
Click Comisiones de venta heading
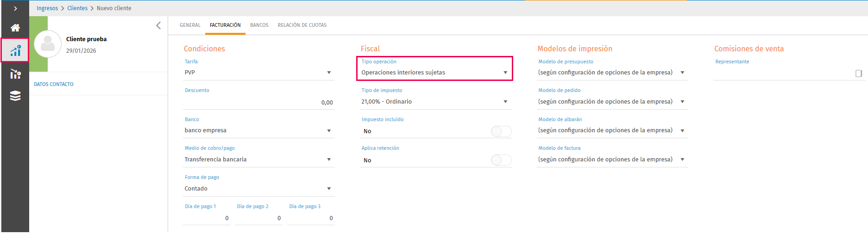[x=749, y=49]
